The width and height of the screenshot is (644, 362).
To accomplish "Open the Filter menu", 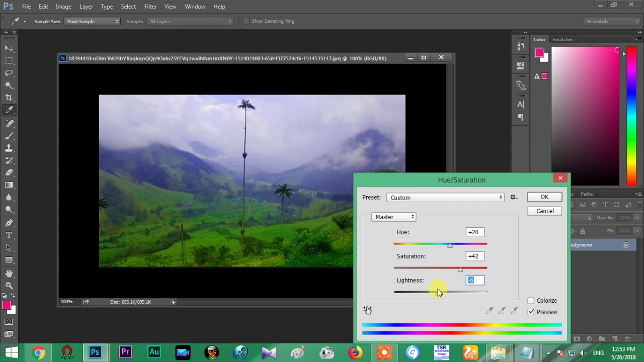I will [150, 7].
